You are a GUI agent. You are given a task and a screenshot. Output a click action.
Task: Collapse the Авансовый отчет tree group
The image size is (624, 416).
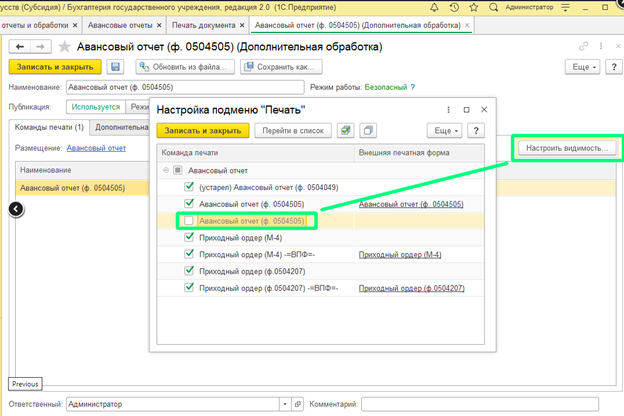tap(165, 170)
